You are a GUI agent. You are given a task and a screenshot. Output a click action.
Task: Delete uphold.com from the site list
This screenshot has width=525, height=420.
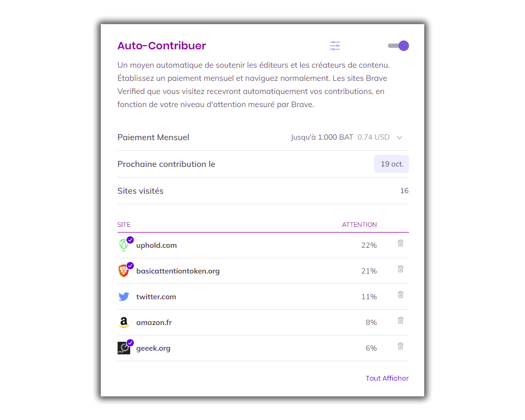(x=401, y=243)
